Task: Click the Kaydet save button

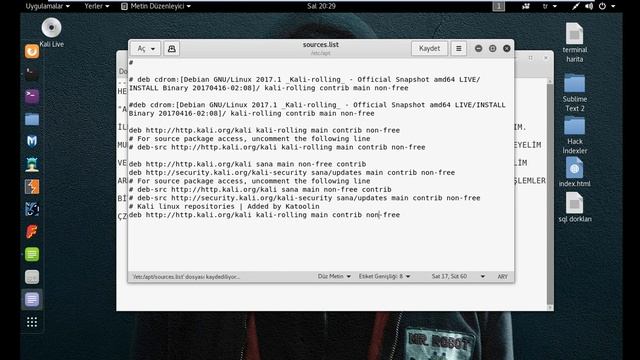Action: [x=429, y=49]
